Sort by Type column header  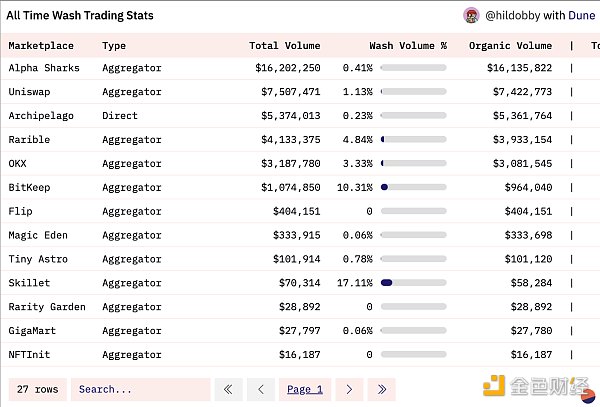pos(114,45)
